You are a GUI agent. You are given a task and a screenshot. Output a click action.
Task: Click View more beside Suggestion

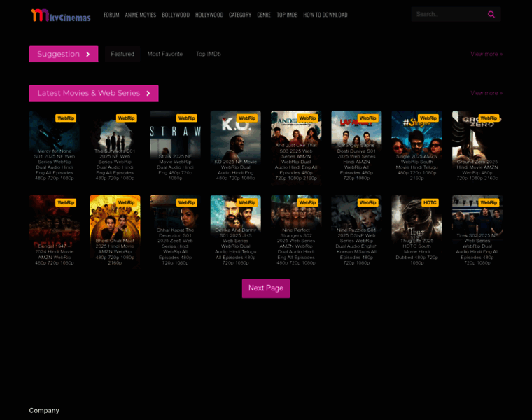(486, 54)
